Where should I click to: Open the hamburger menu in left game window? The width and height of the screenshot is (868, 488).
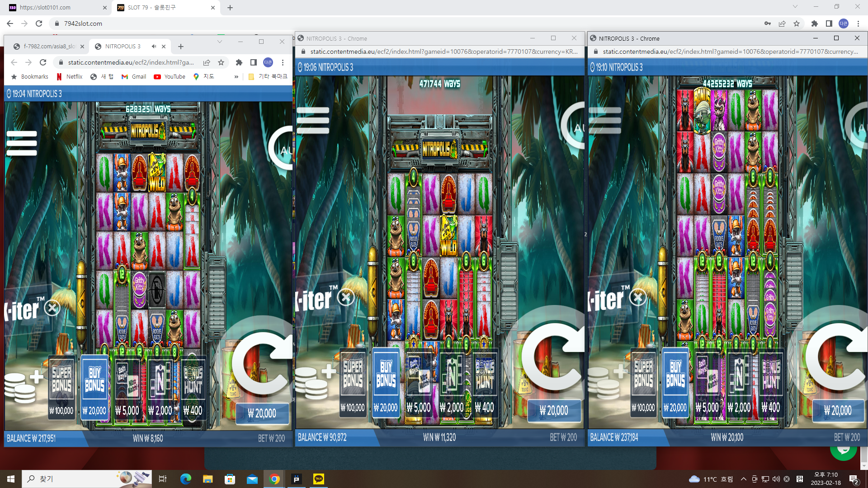tap(22, 143)
